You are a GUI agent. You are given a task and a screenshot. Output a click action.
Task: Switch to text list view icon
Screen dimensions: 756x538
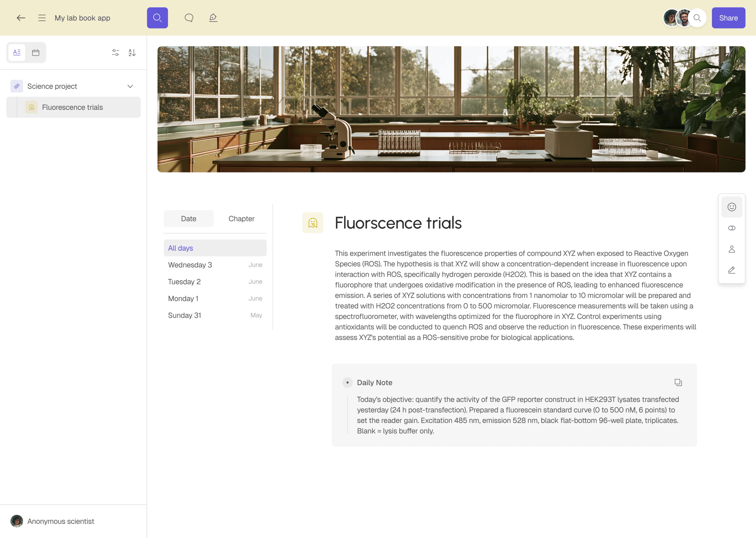pos(17,52)
